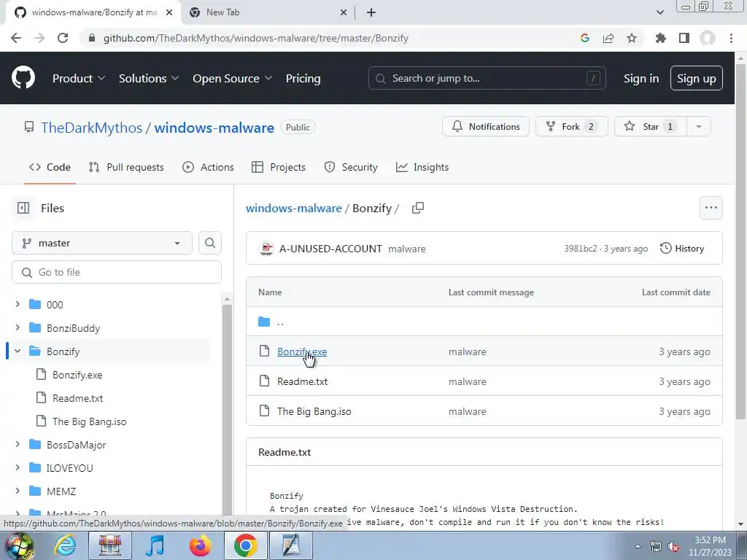Click the volume icon in system tray
This screenshot has height=560, width=747.
click(x=673, y=547)
